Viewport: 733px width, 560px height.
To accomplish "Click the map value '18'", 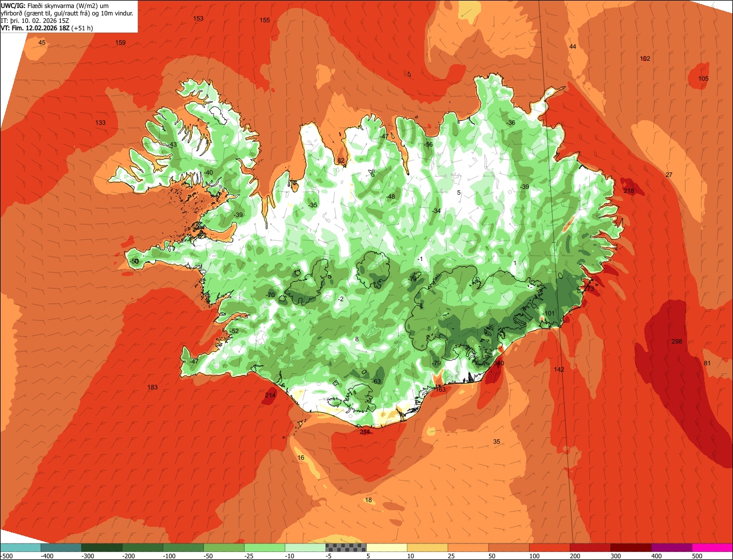I will pos(368,500).
